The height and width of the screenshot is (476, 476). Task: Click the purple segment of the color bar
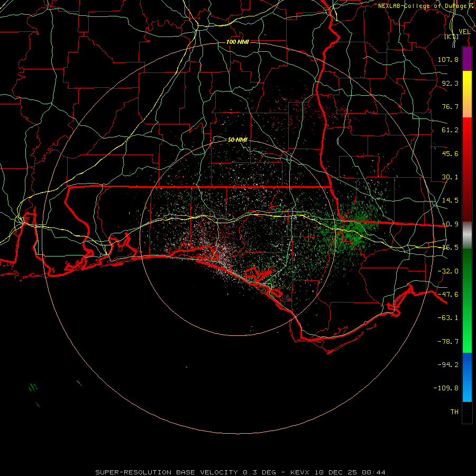tap(467, 59)
